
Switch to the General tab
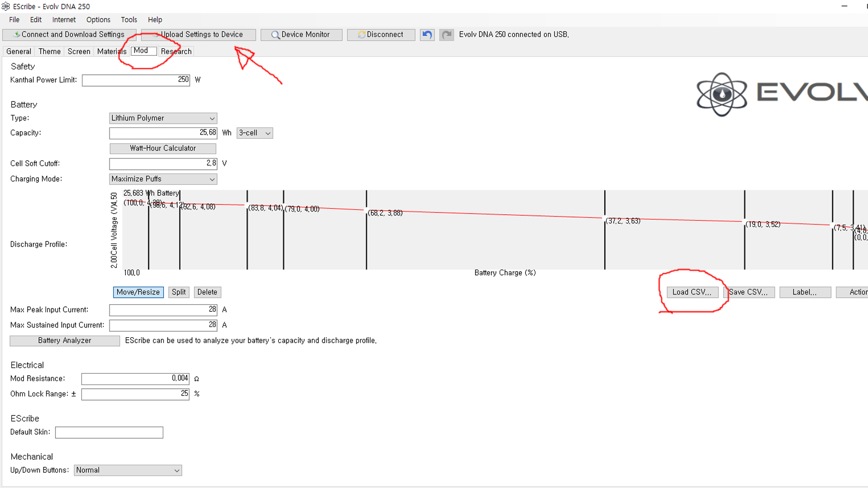[x=19, y=52]
